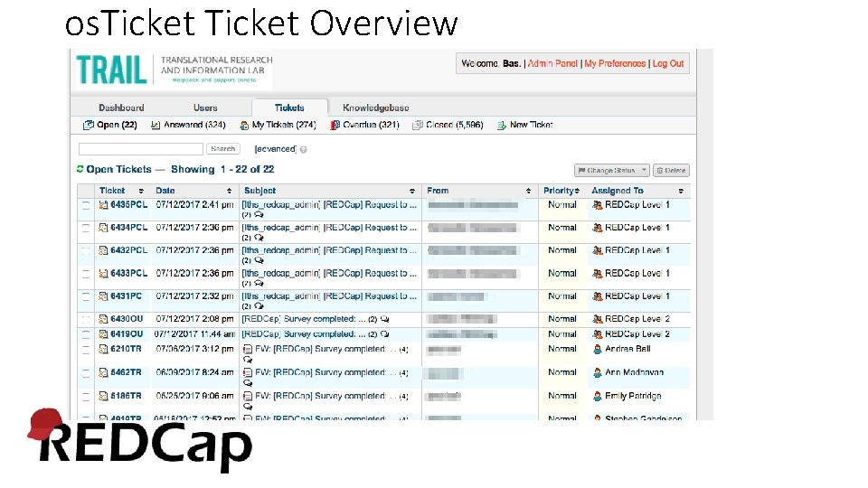Click the Closed tickets icon
Image resolution: width=868 pixels, height=488 pixels.
point(418,125)
